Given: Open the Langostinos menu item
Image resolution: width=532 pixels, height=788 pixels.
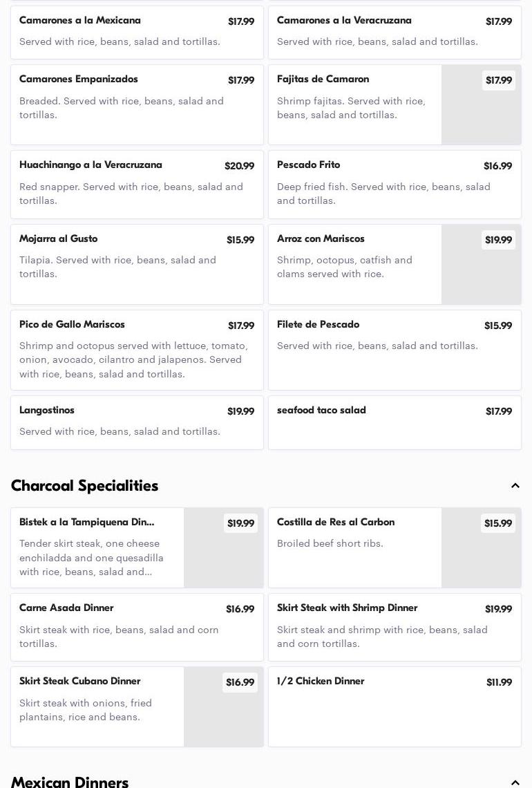Looking at the screenshot, I should (x=137, y=422).
